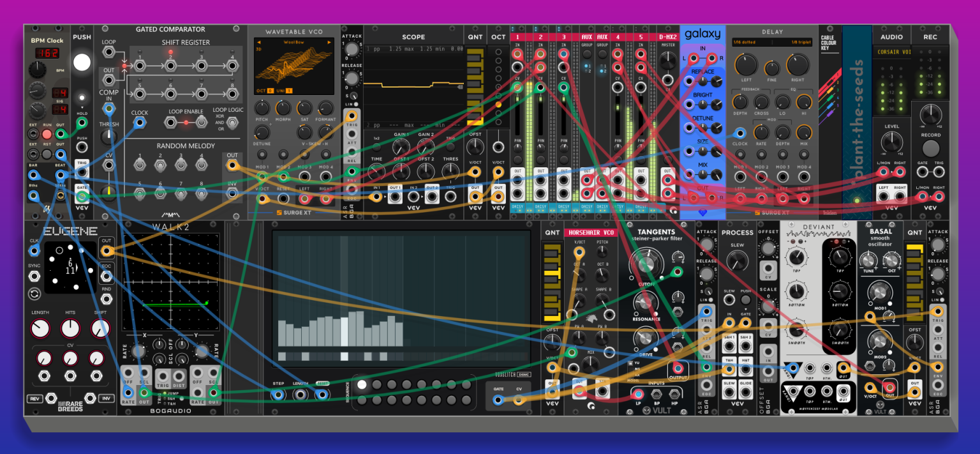Click the BPM Clock 162 tempo display
This screenshot has height=454, width=980.
pos(47,54)
